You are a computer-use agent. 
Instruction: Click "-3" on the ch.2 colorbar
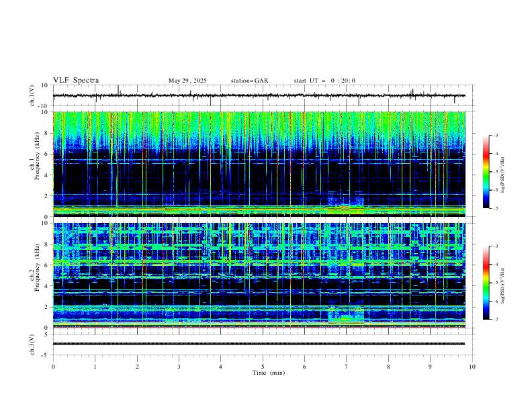coord(496,246)
